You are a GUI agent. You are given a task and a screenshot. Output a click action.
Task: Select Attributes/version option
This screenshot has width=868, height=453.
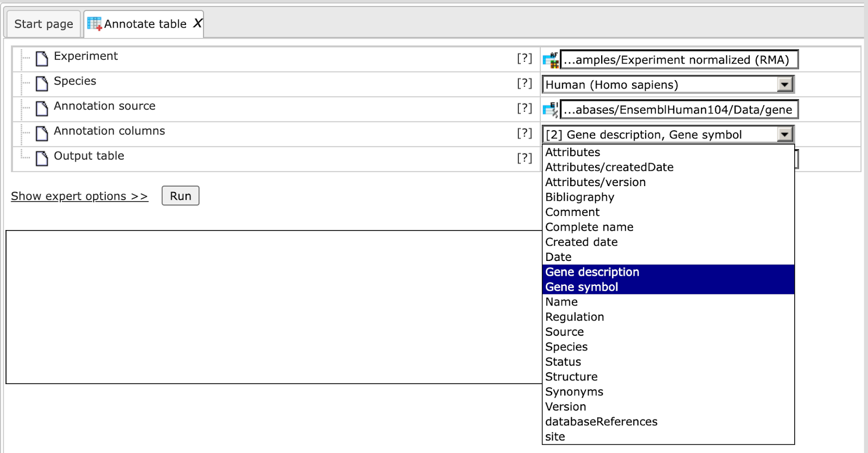tap(668, 182)
